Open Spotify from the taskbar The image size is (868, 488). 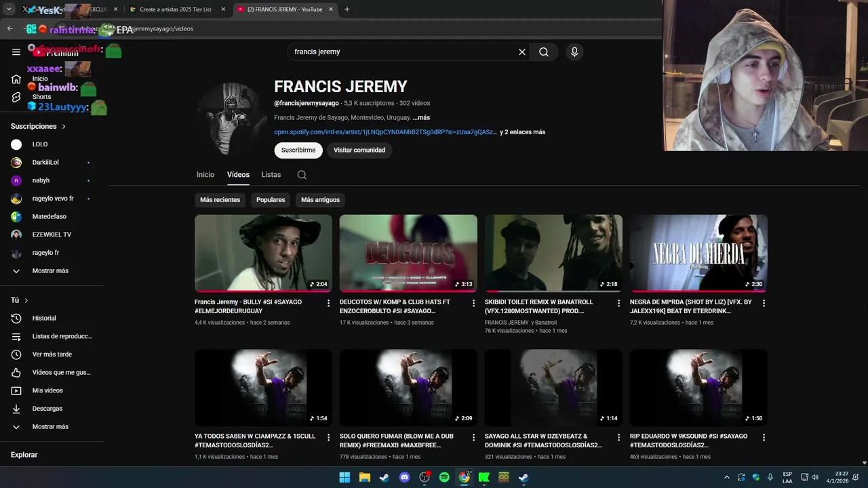click(444, 477)
